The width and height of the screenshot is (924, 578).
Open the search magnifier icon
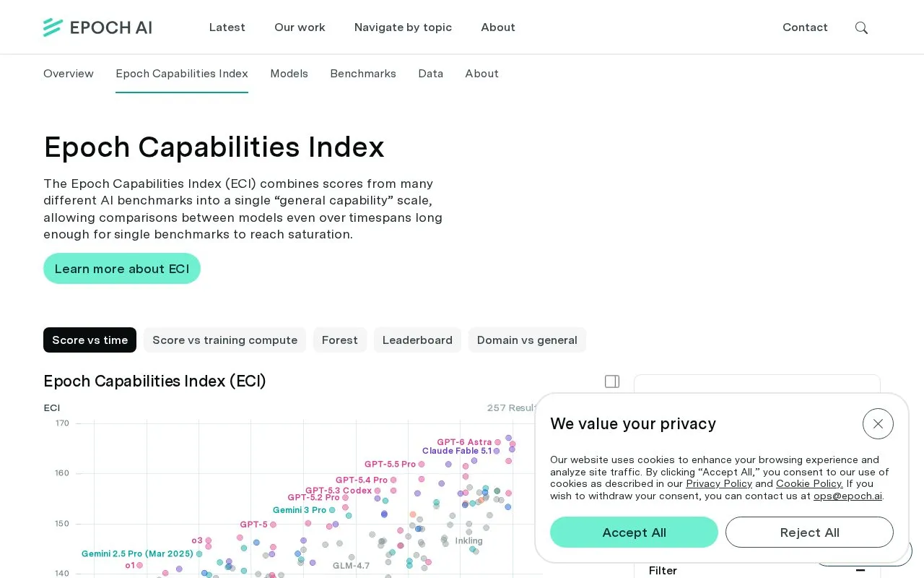[x=861, y=27]
